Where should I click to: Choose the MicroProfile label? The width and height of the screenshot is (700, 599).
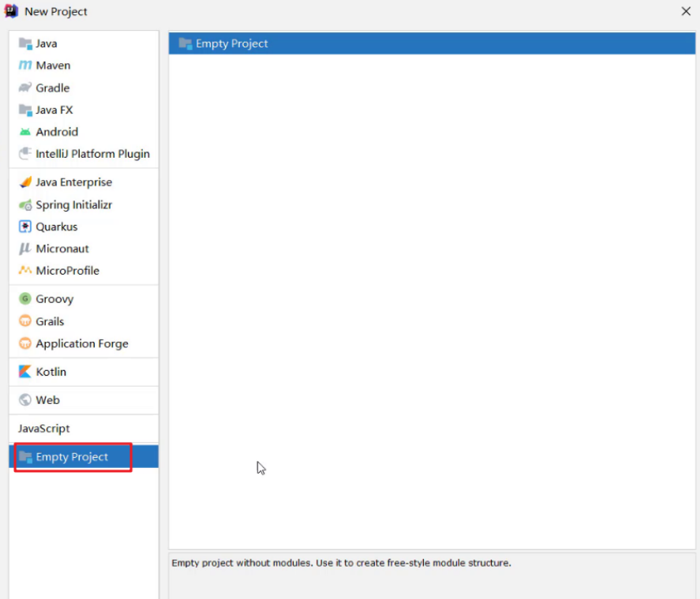click(x=67, y=271)
